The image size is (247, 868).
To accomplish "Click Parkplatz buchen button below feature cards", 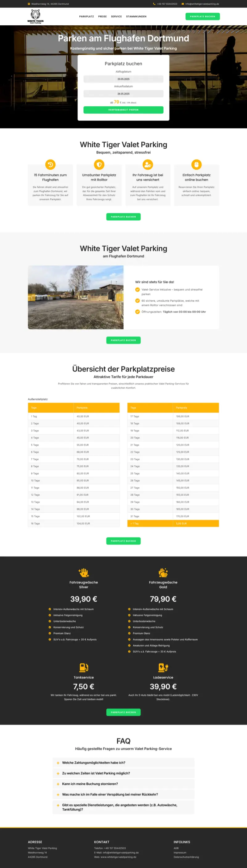I will (x=124, y=217).
